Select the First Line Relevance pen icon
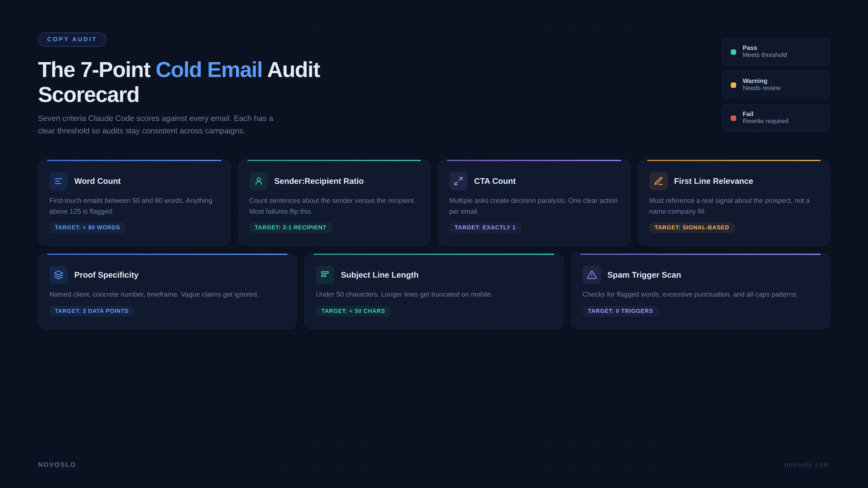The height and width of the screenshot is (488, 868). tap(658, 181)
